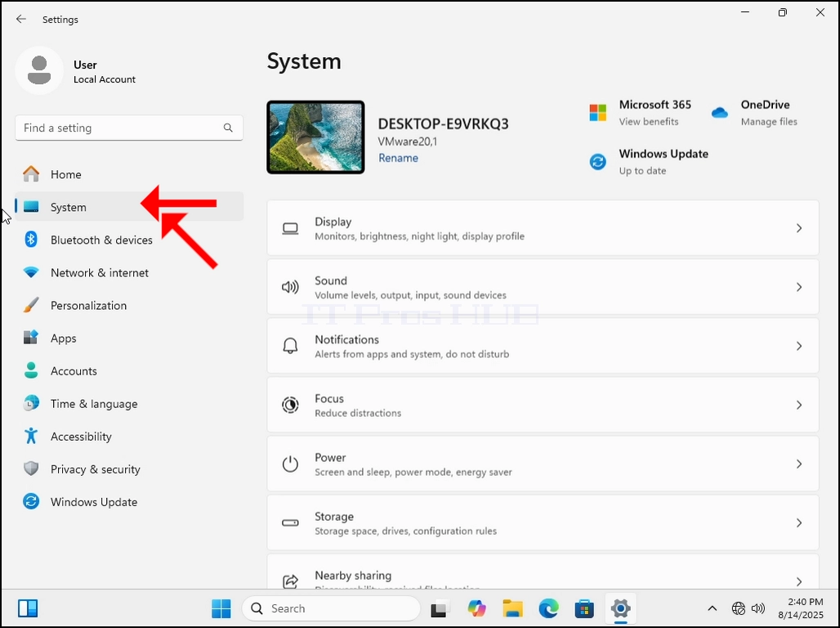This screenshot has height=628, width=840.
Task: Click the desktop wallpaper thumbnail
Action: tap(315, 137)
